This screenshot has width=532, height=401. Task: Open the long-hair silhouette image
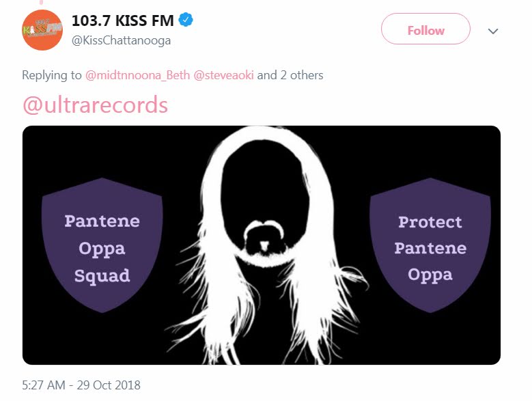tap(262, 245)
